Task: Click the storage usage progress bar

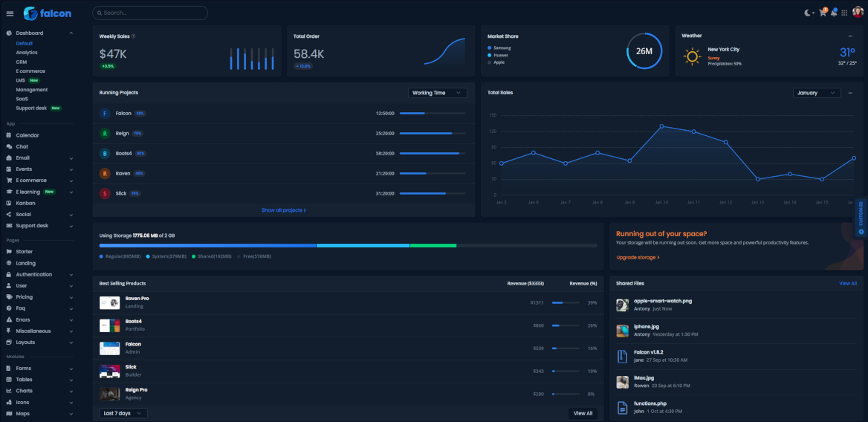Action: tap(348, 245)
